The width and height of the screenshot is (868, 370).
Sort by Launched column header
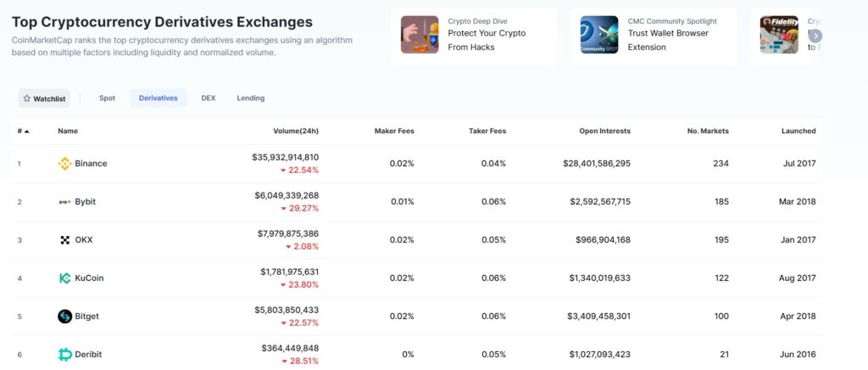tap(798, 131)
